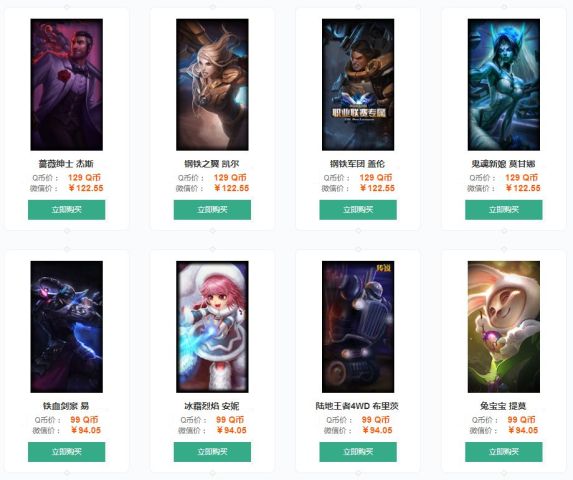Select the 钢铁之翼 凯尔 title text
The width and height of the screenshot is (573, 480).
pos(212,164)
